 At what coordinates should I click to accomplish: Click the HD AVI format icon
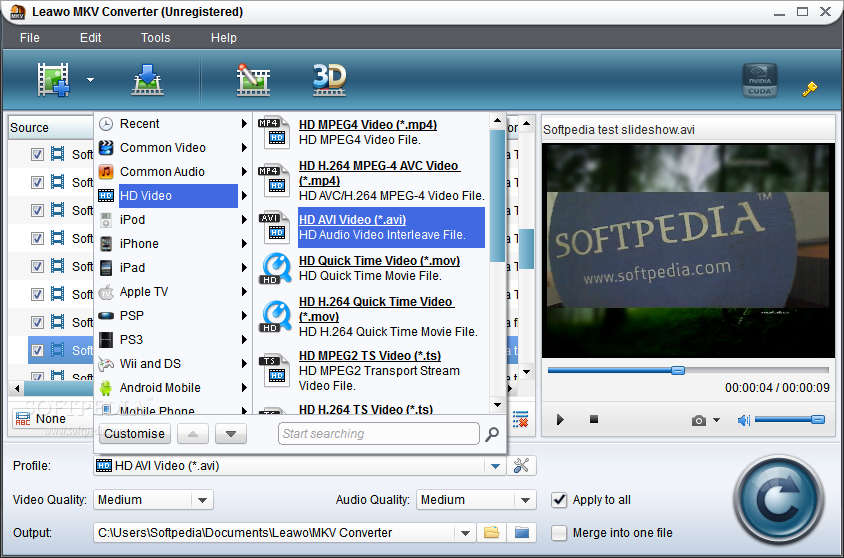(275, 227)
